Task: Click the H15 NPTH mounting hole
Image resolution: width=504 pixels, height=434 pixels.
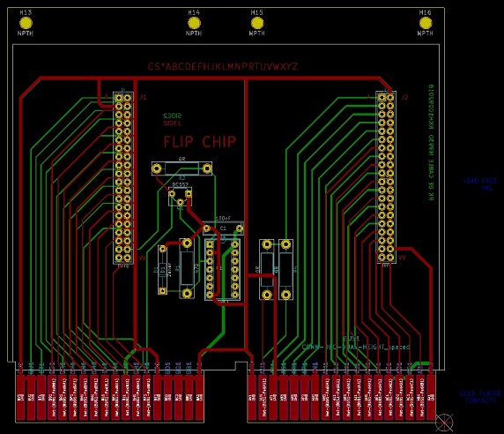Action: 256,23
